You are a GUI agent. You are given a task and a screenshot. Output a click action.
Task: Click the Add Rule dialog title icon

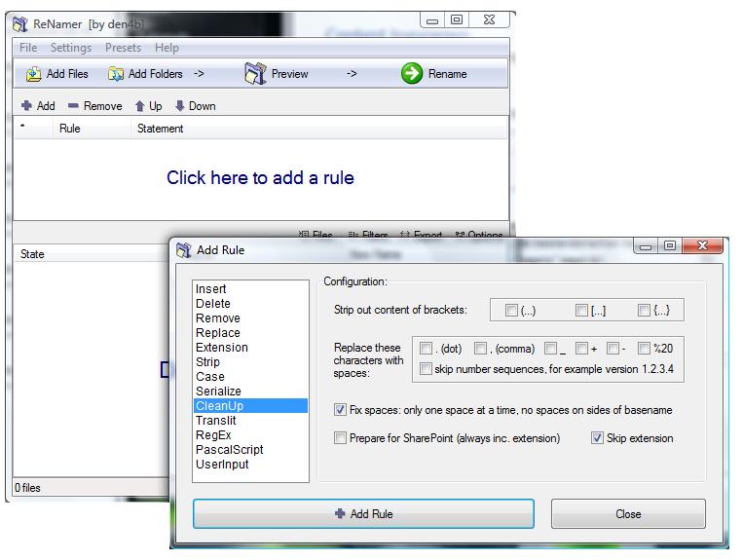coord(184,250)
